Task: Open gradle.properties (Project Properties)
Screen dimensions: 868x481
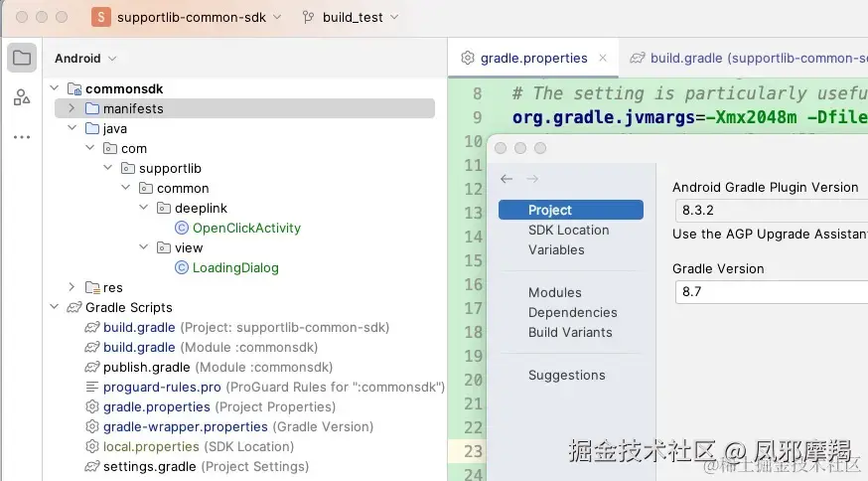Action: click(219, 406)
